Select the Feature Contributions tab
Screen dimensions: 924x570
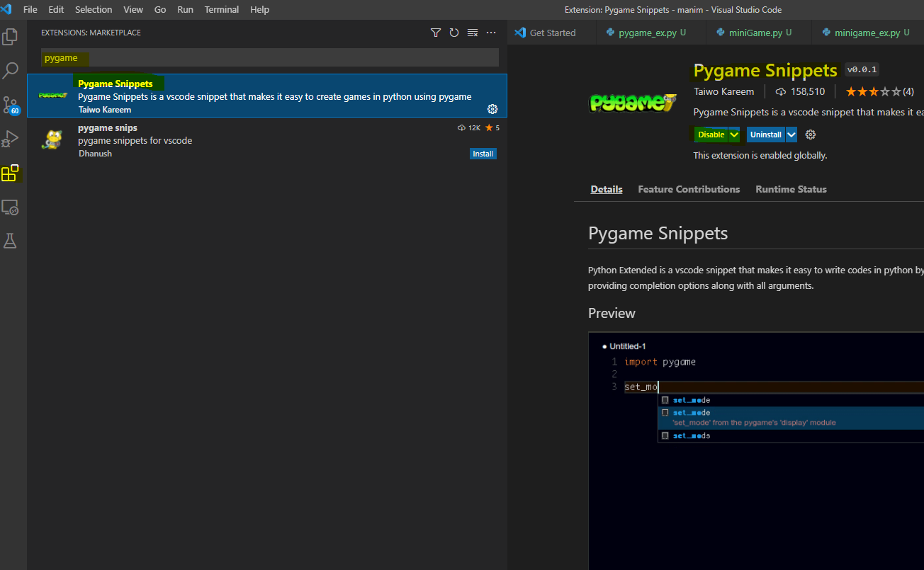click(x=689, y=189)
